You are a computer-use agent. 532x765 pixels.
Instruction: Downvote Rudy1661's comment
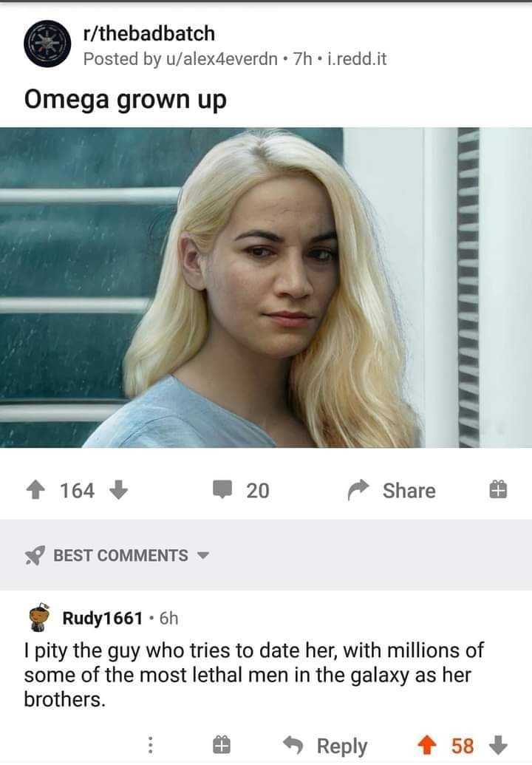point(498,746)
